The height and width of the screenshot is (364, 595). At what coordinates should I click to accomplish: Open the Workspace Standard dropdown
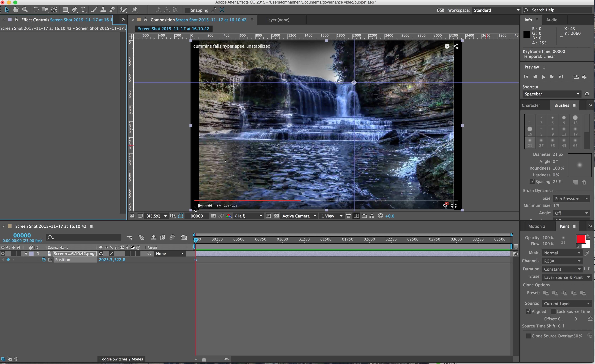tap(496, 10)
